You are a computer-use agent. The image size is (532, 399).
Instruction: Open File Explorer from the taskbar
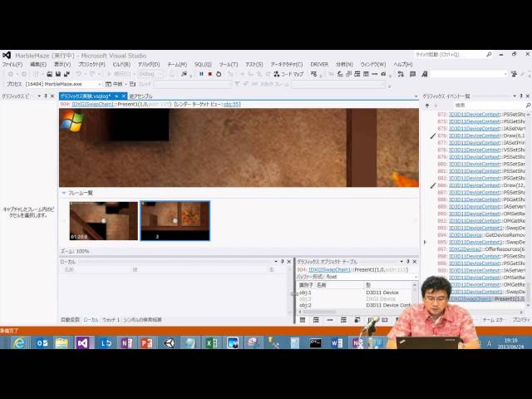click(62, 343)
